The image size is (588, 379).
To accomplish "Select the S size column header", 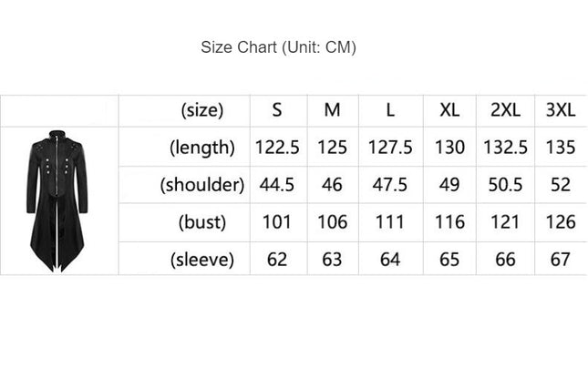I will tap(277, 110).
